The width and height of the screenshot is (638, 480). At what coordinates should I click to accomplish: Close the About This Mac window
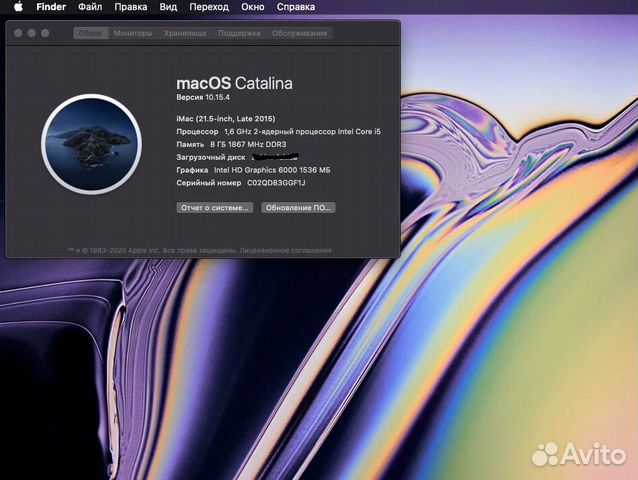click(x=18, y=33)
